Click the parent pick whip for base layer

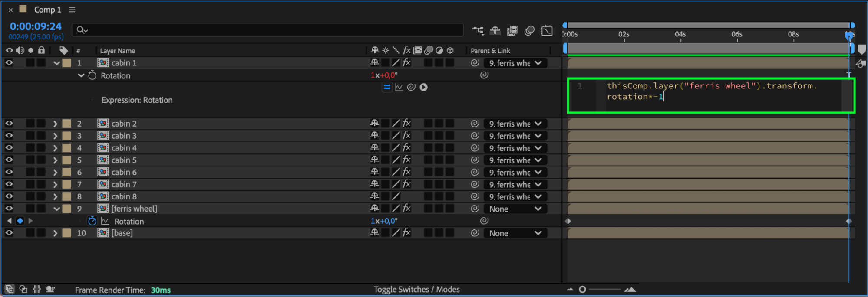coord(475,233)
